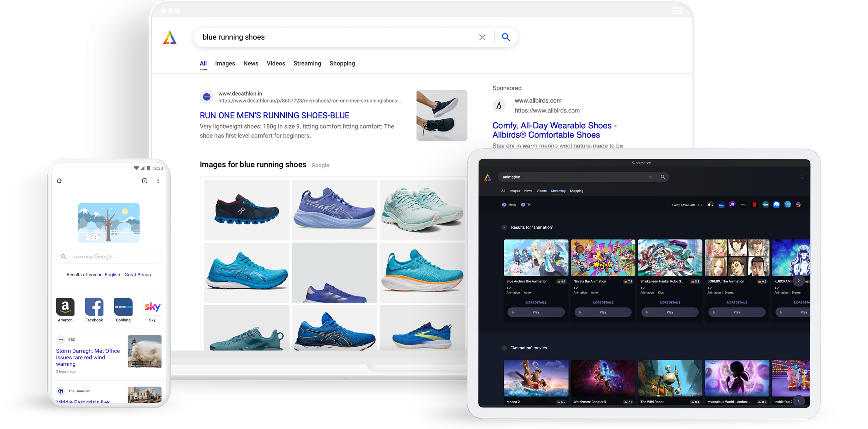Screen dimensions: 868x429
Task: Open the Shopping tab in desktop search
Action: coord(342,63)
